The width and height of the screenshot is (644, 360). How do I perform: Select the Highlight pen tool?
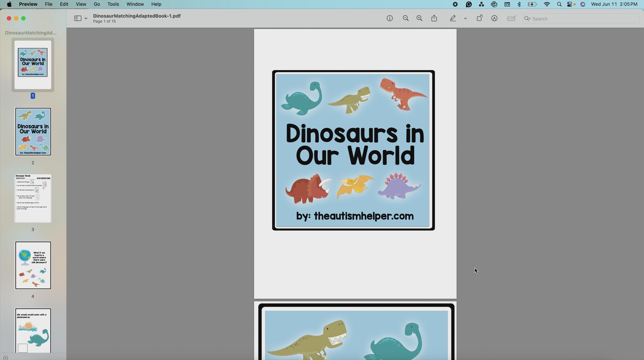pos(453,19)
